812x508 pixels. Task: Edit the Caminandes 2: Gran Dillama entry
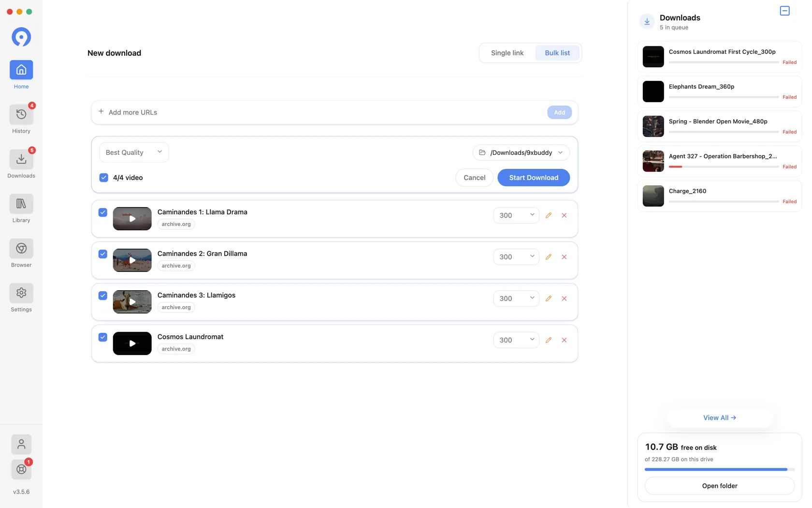(548, 257)
